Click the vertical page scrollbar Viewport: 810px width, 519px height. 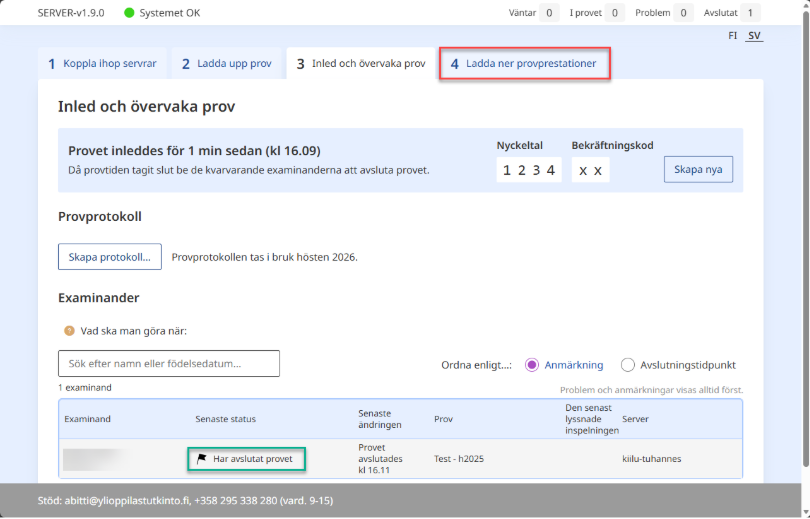click(x=805, y=238)
